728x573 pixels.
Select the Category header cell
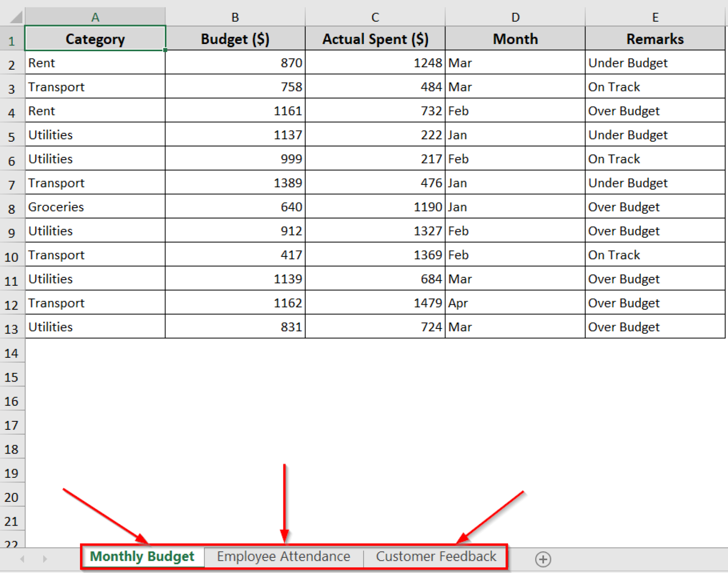tap(95, 39)
